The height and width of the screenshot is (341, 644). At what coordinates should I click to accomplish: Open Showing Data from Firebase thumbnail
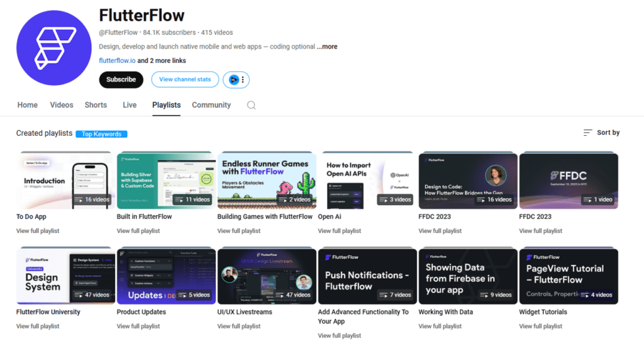tap(468, 276)
